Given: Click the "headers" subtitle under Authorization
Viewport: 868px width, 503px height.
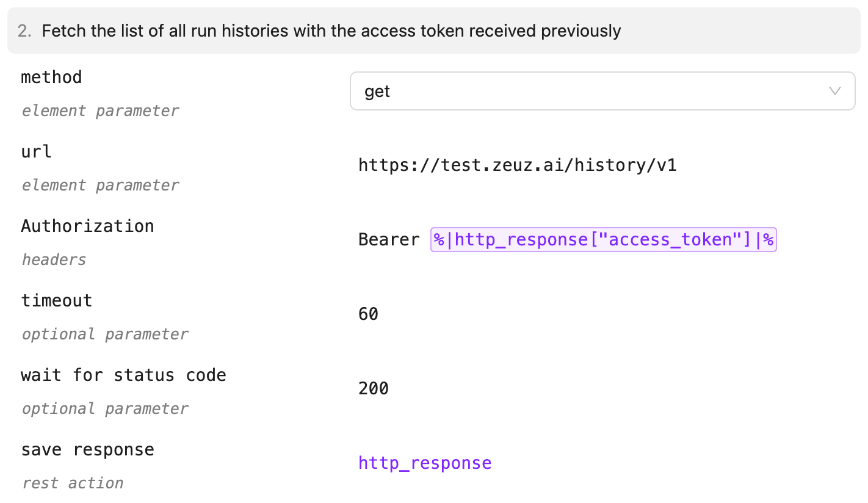Looking at the screenshot, I should click(54, 259).
